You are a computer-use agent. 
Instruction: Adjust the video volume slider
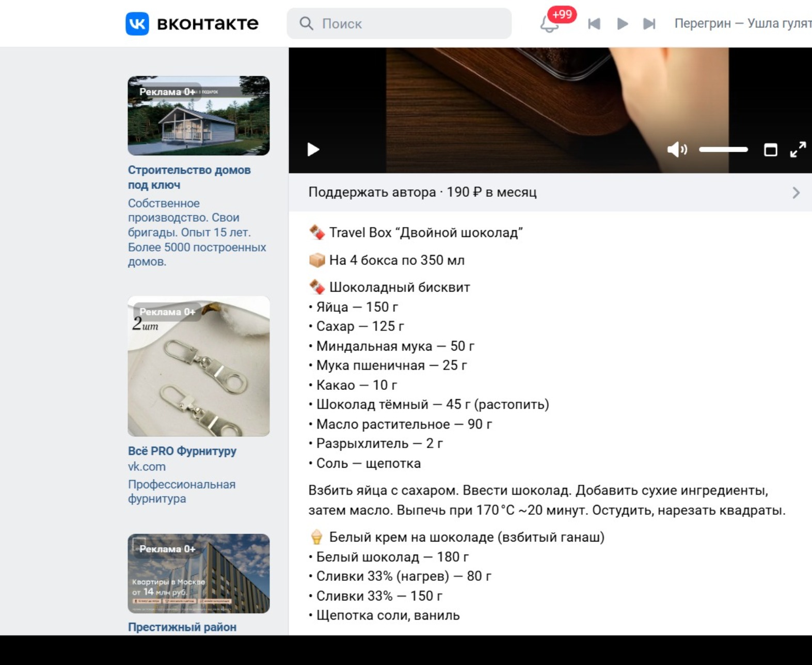pos(723,150)
